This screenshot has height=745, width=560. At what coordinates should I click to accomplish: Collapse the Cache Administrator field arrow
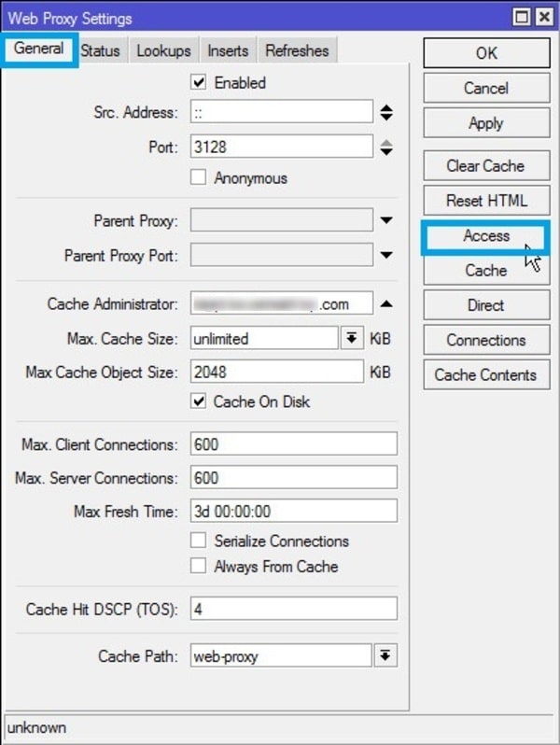point(386,304)
